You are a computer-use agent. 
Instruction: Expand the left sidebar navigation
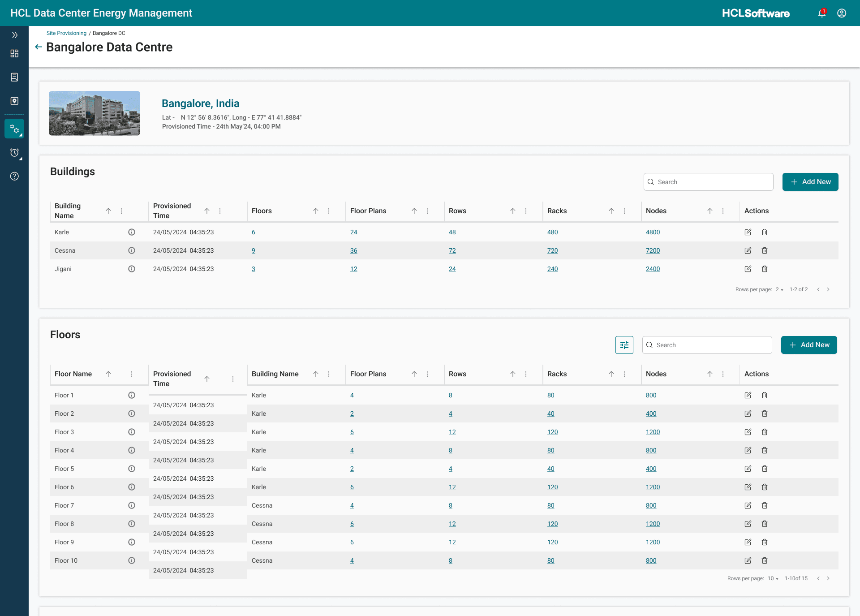point(14,35)
